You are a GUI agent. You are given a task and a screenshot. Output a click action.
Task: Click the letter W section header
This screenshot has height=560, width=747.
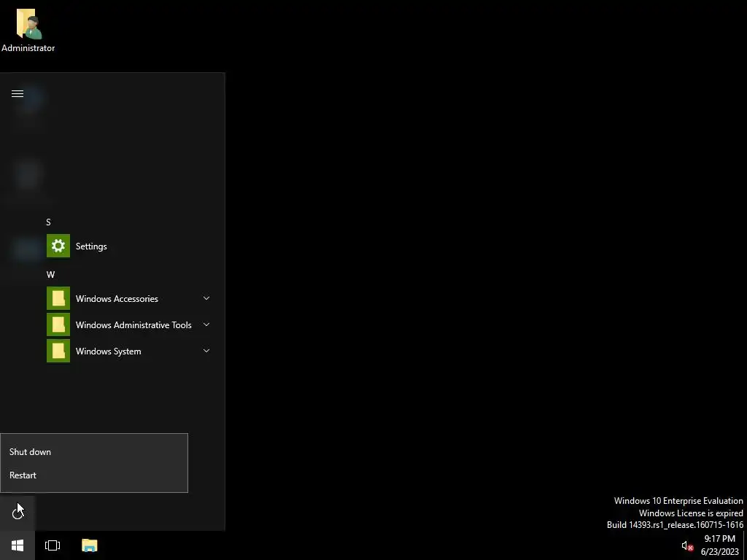[50, 274]
